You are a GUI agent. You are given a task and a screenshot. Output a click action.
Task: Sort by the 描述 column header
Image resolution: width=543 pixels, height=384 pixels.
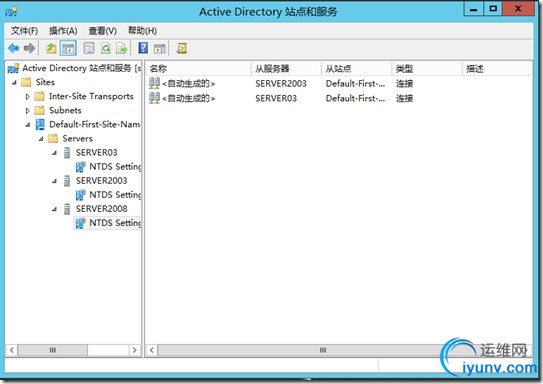pos(498,69)
